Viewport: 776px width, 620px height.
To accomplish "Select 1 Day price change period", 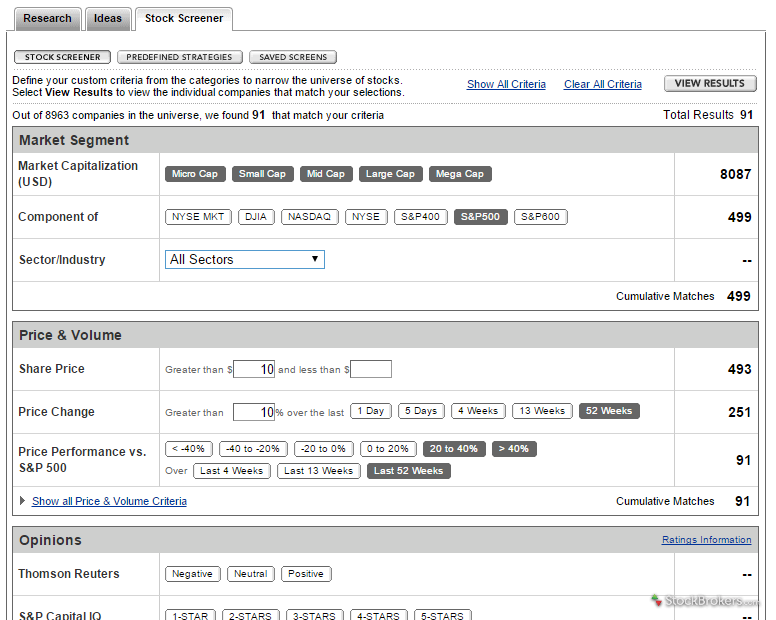I will [371, 411].
